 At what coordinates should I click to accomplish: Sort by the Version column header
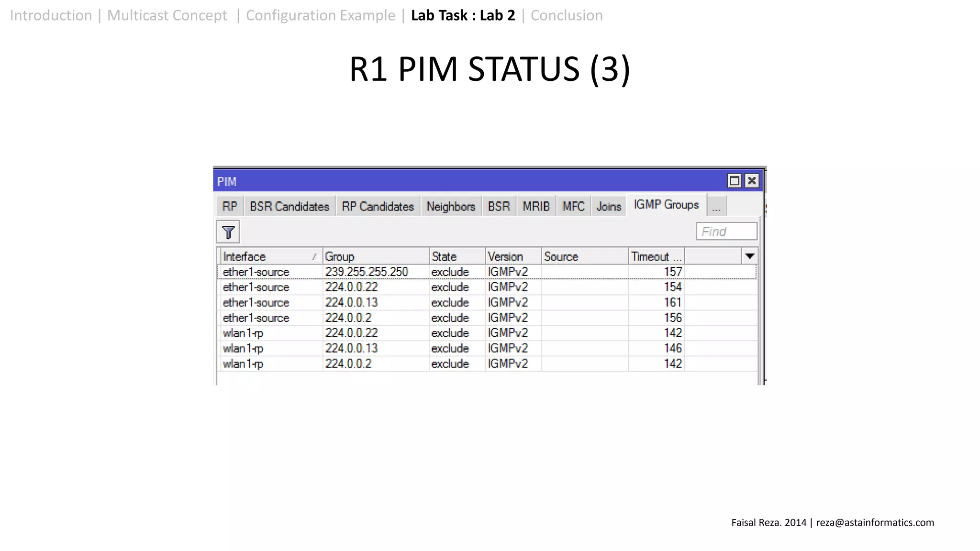(513, 256)
